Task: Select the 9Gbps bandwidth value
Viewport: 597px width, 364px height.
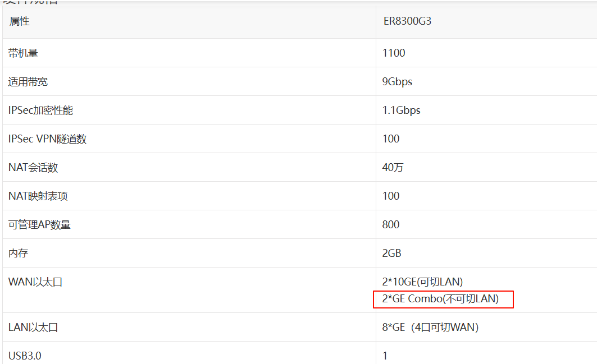Action: 397,82
